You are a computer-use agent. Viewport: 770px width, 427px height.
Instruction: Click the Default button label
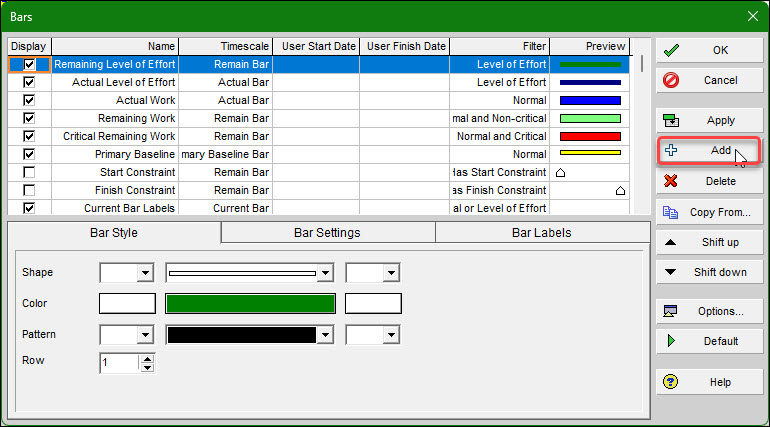point(720,341)
